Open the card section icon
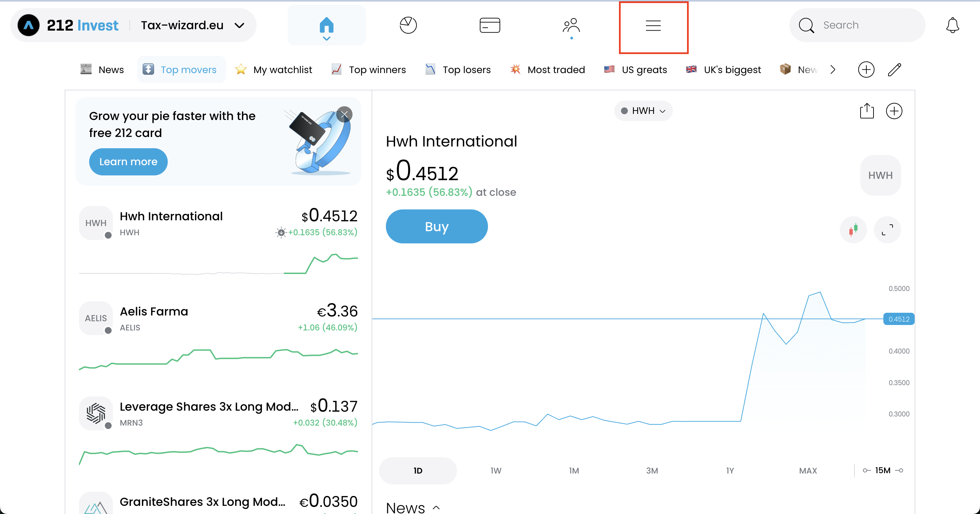Image resolution: width=980 pixels, height=514 pixels. [490, 25]
